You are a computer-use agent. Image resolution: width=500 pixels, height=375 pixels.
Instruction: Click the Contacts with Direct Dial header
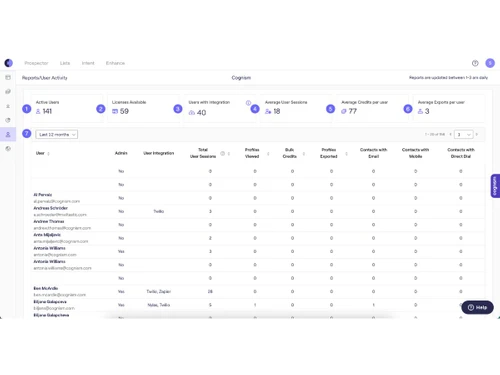461,153
